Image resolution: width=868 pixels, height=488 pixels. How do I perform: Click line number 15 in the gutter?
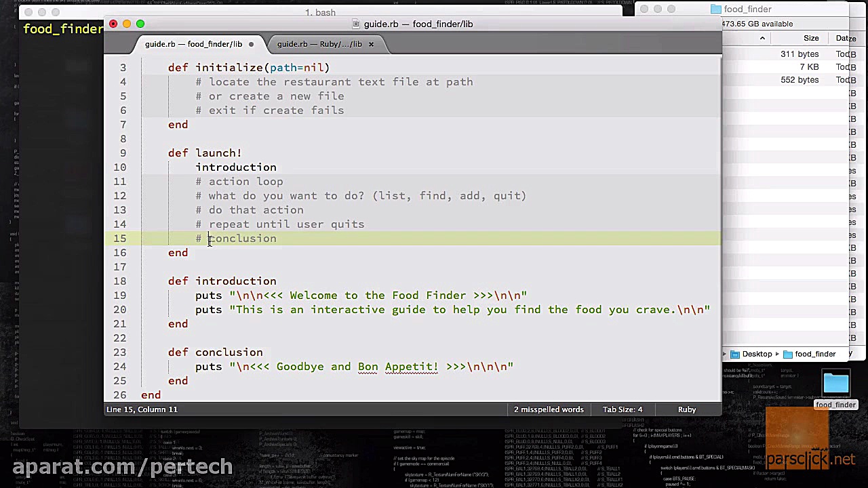(119, 239)
